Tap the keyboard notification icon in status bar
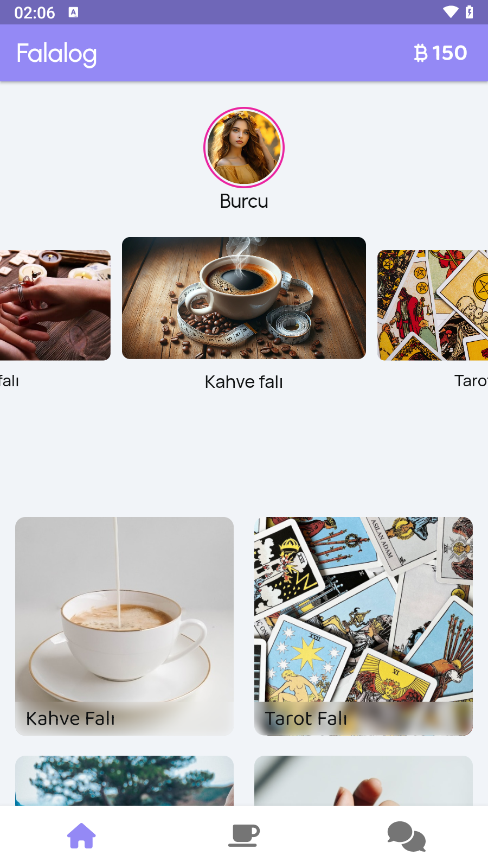This screenshot has height=868, width=488. pyautogui.click(x=74, y=12)
